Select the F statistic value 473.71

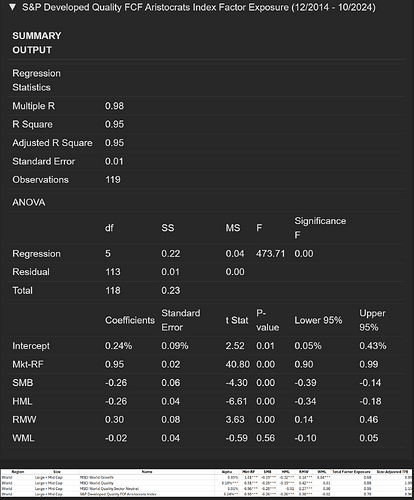coord(270,254)
